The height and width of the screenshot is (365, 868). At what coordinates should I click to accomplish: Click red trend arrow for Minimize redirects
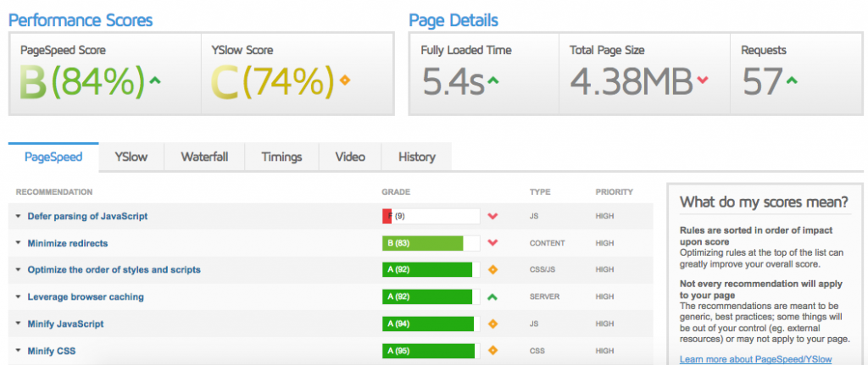pos(492,244)
